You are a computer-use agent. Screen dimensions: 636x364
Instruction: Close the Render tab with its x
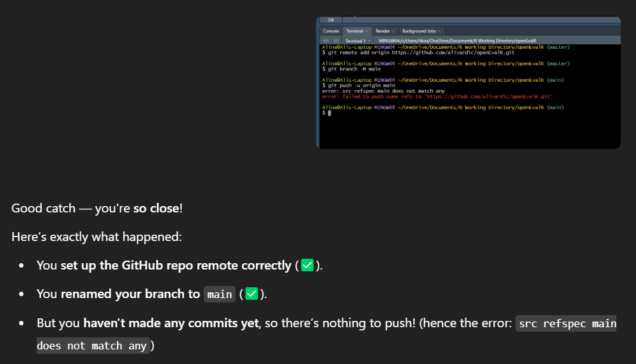pos(394,31)
